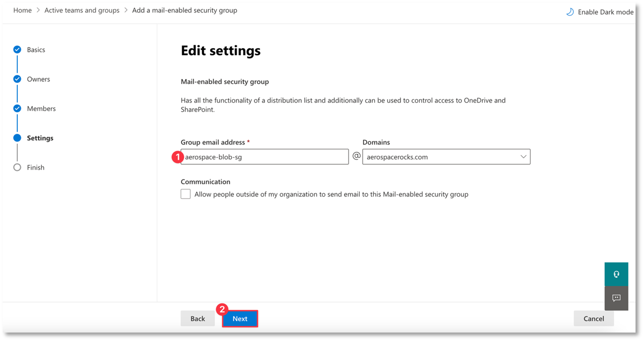Click the Back button
644x341 pixels.
coord(198,319)
